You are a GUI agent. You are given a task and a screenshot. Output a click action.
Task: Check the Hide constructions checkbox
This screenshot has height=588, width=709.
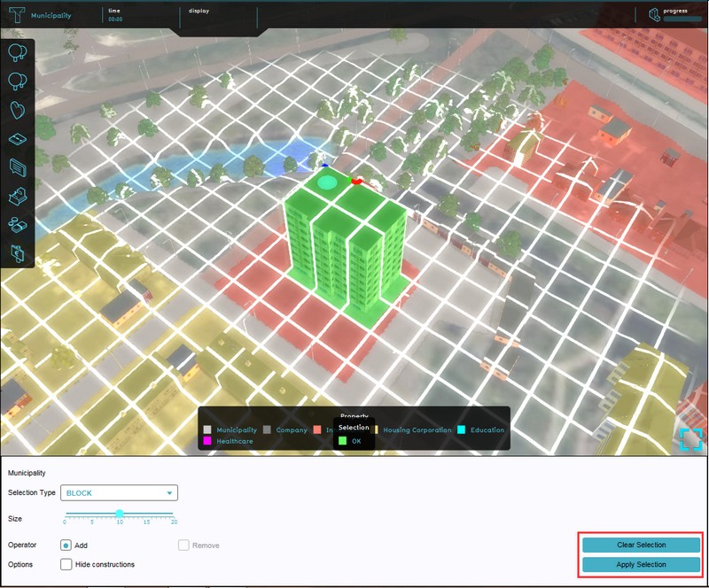click(66, 564)
